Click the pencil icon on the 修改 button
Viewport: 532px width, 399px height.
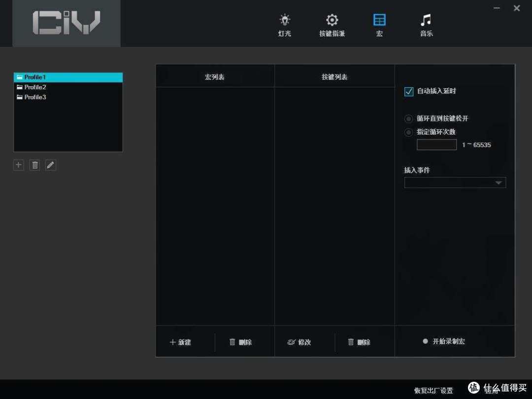click(292, 342)
